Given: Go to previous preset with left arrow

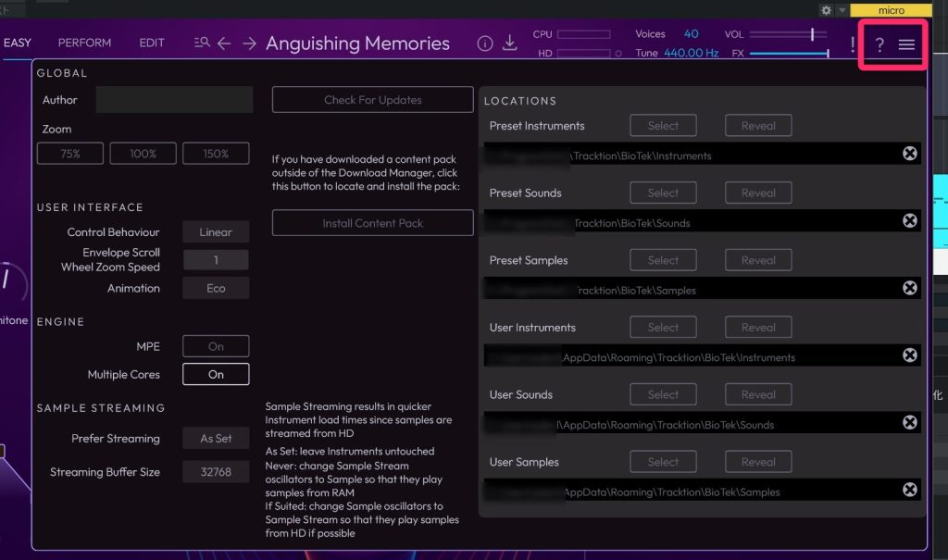Looking at the screenshot, I should tap(224, 44).
